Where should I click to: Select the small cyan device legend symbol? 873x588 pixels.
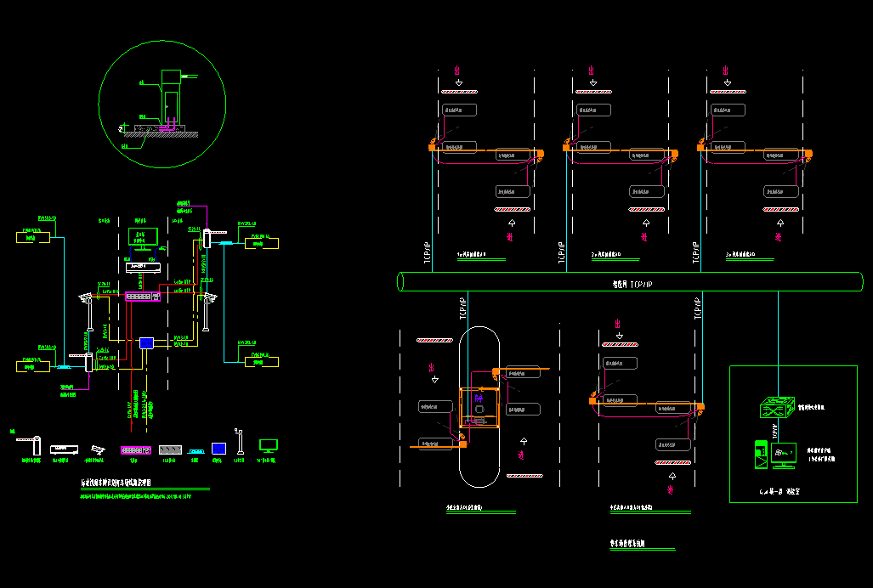196,451
